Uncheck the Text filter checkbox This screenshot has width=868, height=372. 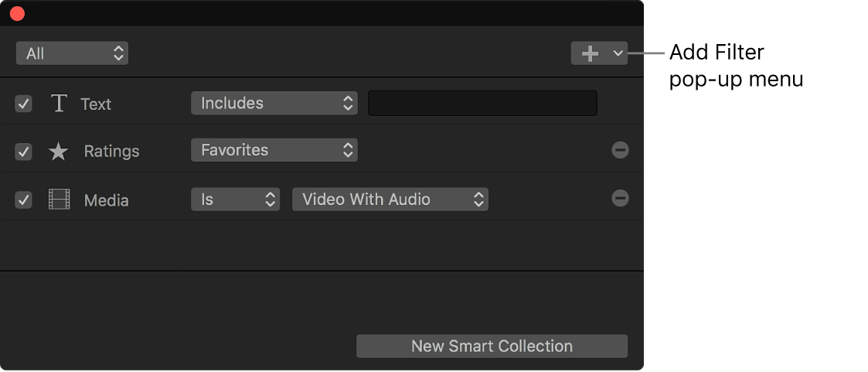[24, 104]
